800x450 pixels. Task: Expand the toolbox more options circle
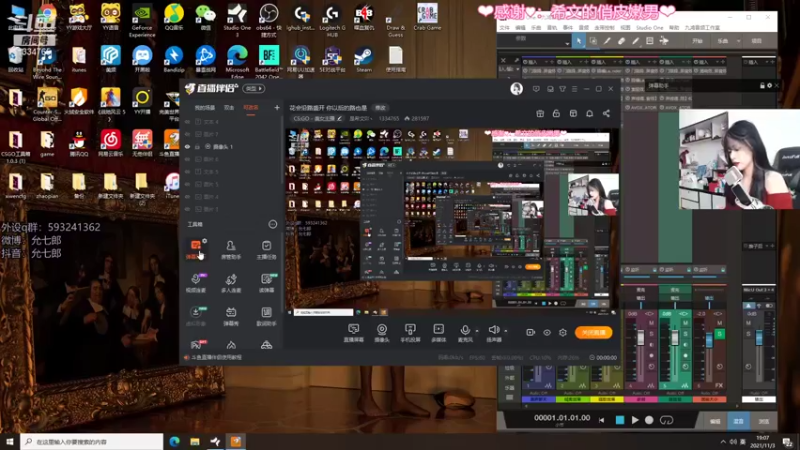(272, 224)
